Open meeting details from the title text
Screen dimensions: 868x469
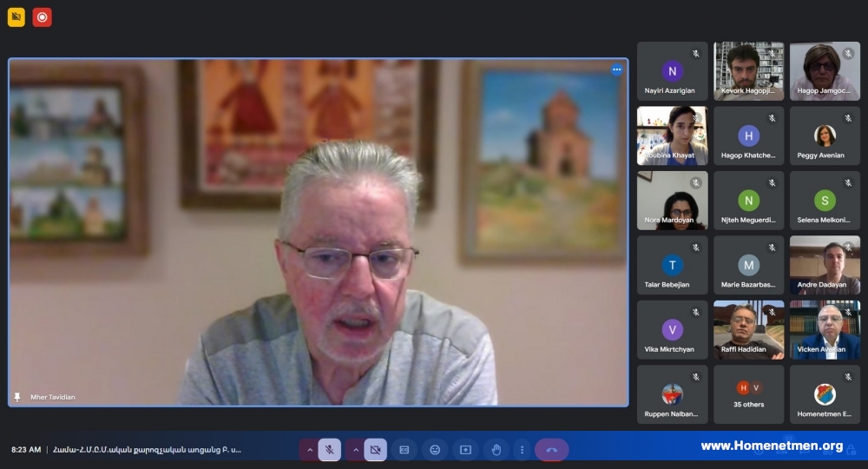coord(148,450)
